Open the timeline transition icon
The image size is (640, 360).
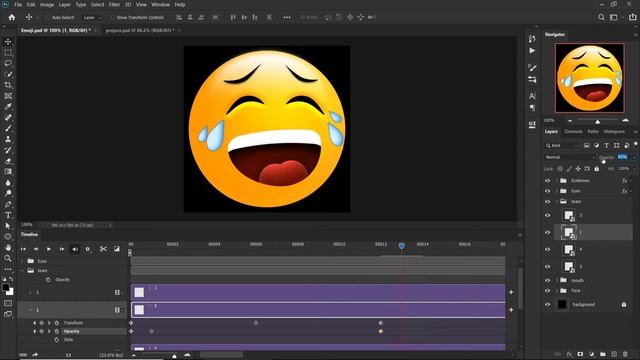[117, 249]
